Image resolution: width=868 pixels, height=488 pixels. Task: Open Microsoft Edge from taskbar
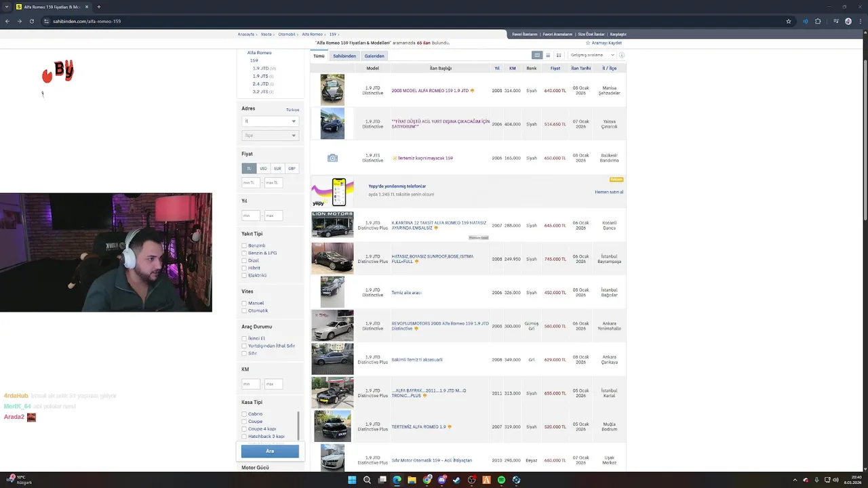[397, 480]
